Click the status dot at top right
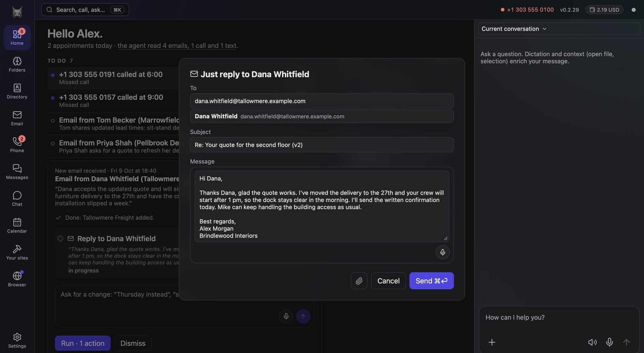The height and width of the screenshot is (353, 644). 634,10
